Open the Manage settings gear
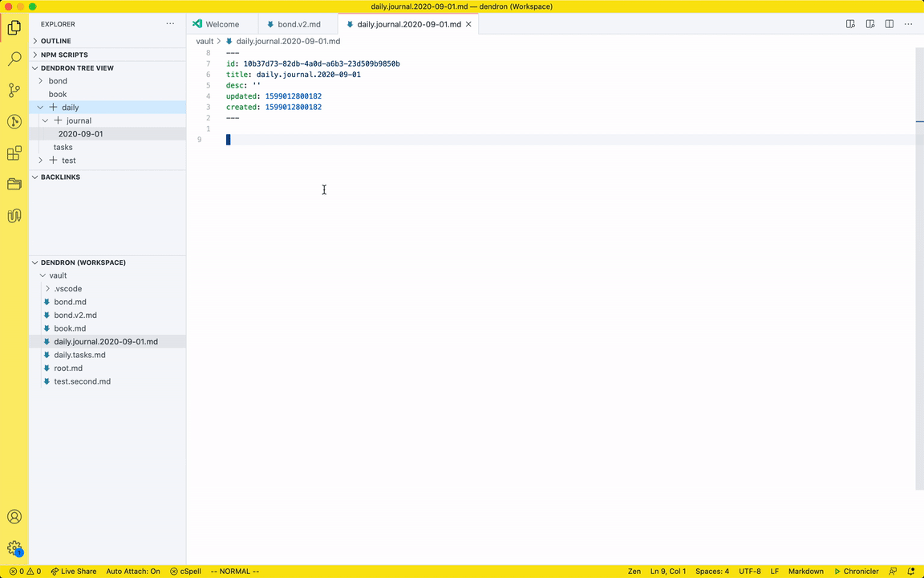This screenshot has width=924, height=578. (14, 548)
